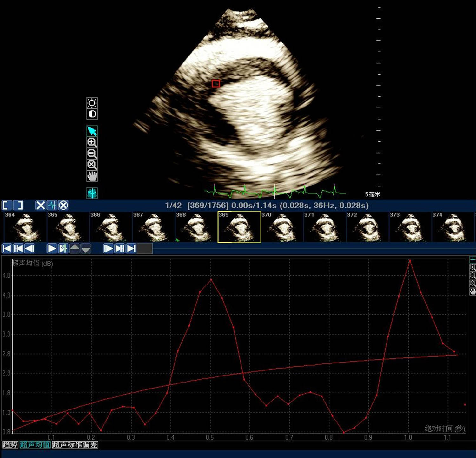Click the 绝对时间 (秒) axis label
This screenshot has width=476, height=458.
pyautogui.click(x=445, y=429)
